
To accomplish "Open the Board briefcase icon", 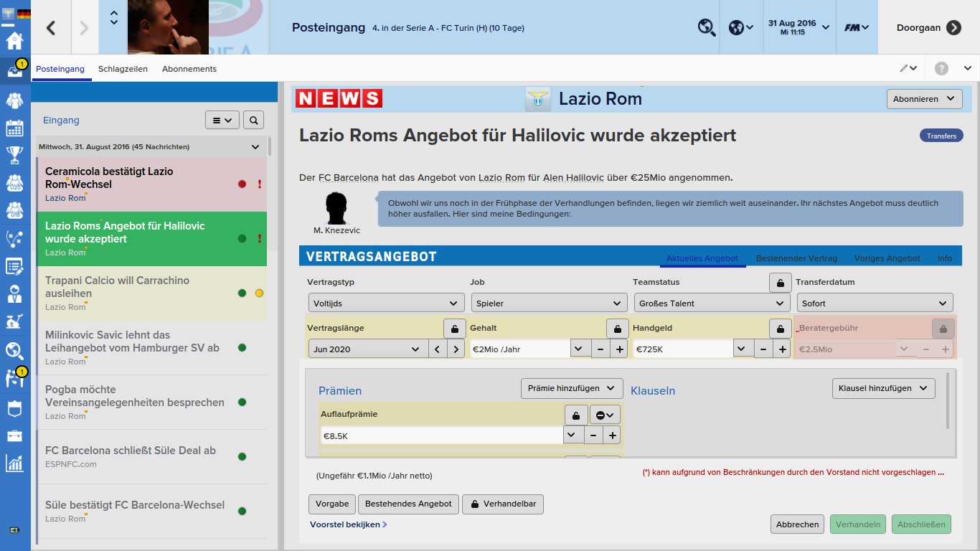I will coord(14,436).
